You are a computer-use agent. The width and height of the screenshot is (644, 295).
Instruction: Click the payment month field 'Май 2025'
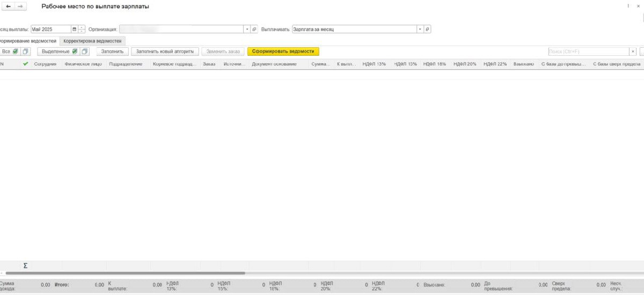51,29
